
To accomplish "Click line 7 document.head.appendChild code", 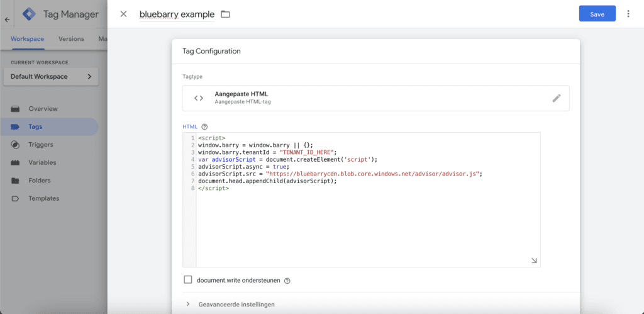I will [267, 181].
